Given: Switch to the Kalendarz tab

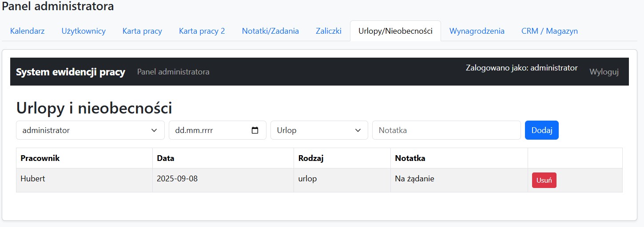Looking at the screenshot, I should (x=28, y=31).
